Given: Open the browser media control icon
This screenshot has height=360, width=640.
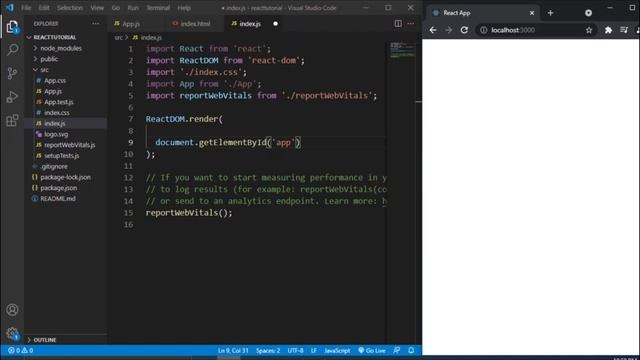Looking at the screenshot, I should coord(624,30).
